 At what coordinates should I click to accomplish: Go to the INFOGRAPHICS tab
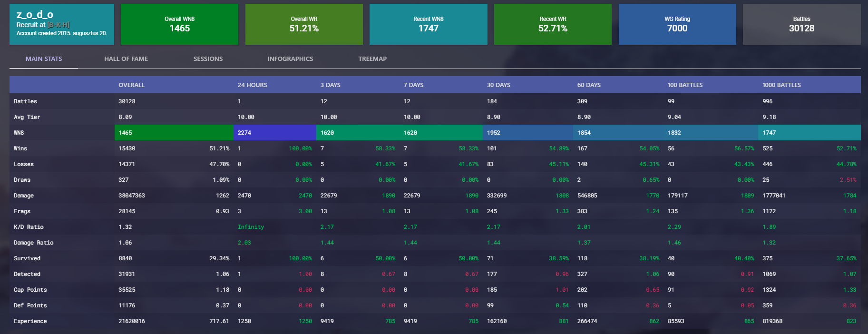pos(290,59)
